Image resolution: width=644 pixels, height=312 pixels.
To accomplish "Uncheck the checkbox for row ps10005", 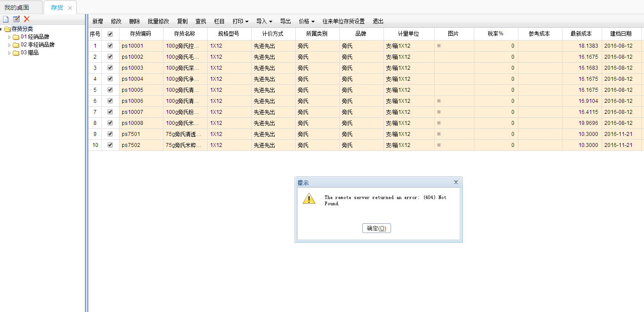I will pos(110,90).
